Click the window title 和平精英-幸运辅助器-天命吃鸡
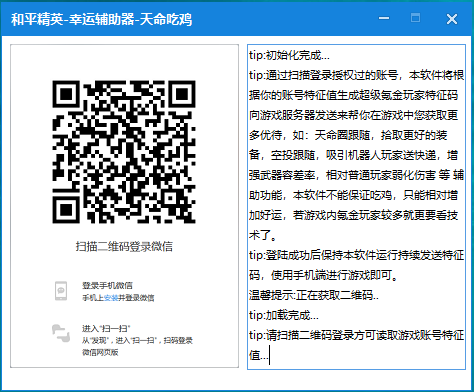This screenshot has height=392, width=474. [102, 19]
